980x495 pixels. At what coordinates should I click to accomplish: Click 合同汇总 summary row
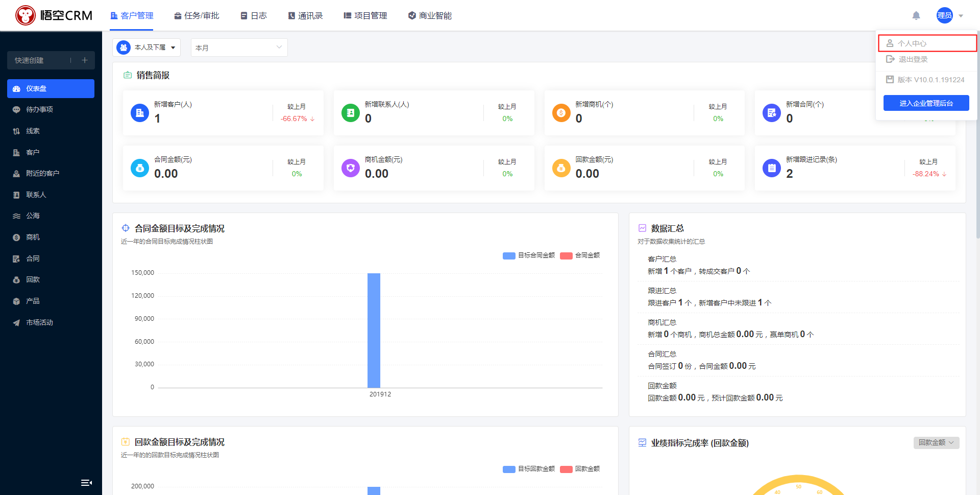798,360
